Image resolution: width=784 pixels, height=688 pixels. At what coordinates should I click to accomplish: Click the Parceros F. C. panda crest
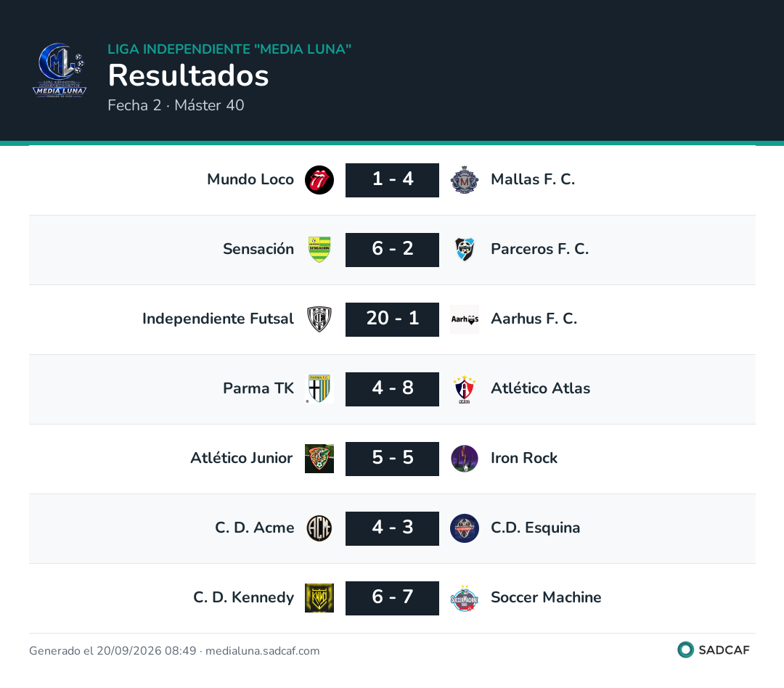click(465, 250)
